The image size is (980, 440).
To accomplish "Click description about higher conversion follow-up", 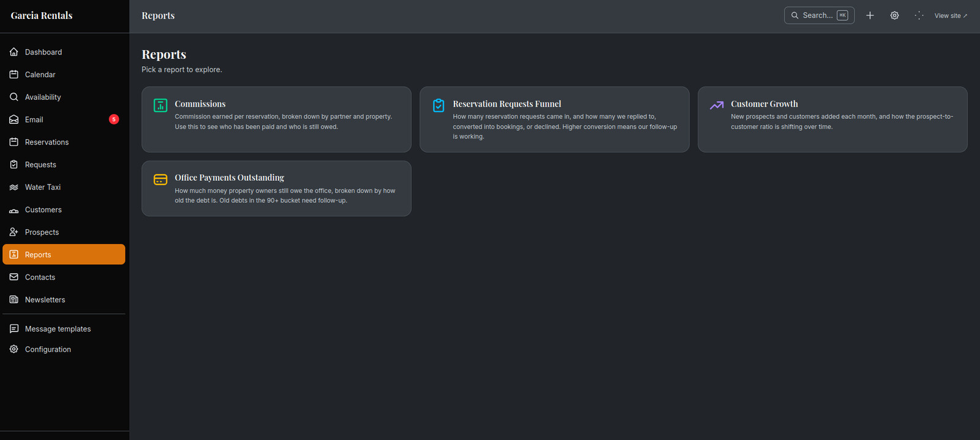I will point(565,127).
